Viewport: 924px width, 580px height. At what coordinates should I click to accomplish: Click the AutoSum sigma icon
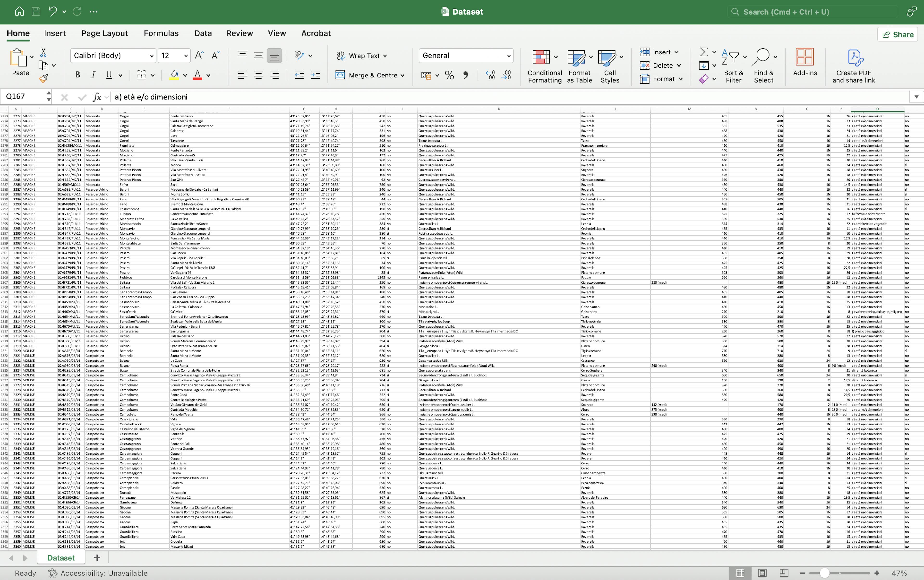coord(703,52)
